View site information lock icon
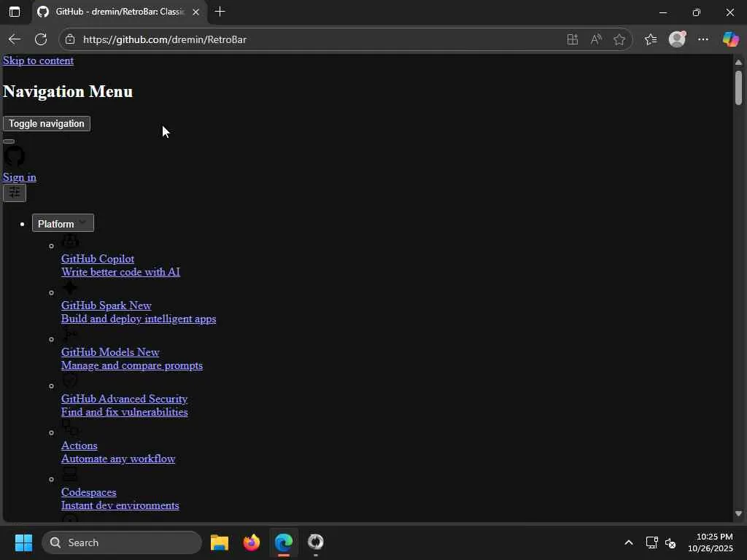747x560 pixels. pos(70,39)
